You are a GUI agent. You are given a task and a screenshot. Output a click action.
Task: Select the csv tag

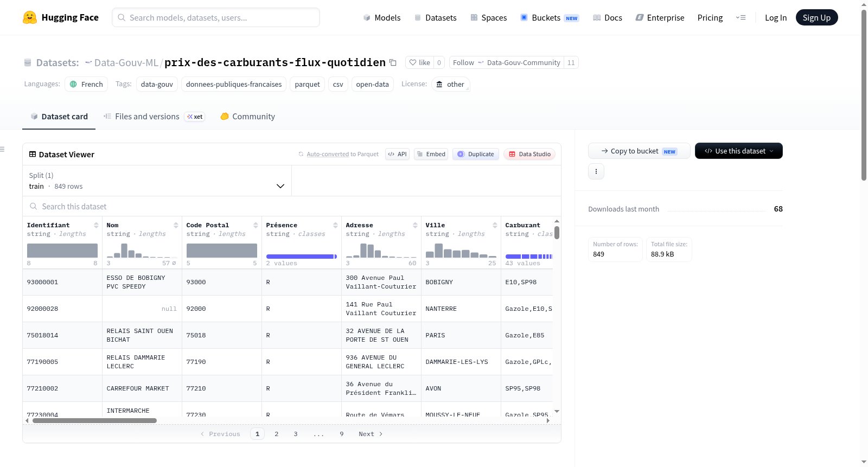(x=338, y=84)
